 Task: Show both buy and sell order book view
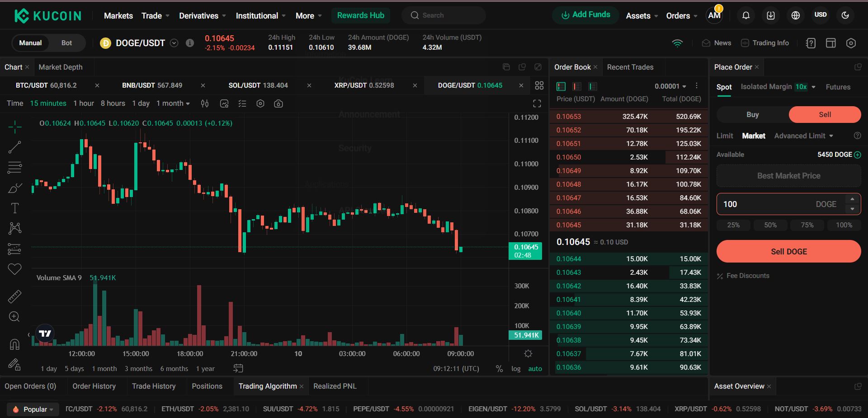(561, 86)
